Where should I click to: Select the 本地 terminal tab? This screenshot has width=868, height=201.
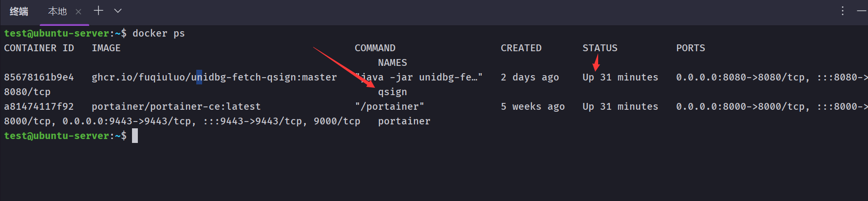coord(57,11)
